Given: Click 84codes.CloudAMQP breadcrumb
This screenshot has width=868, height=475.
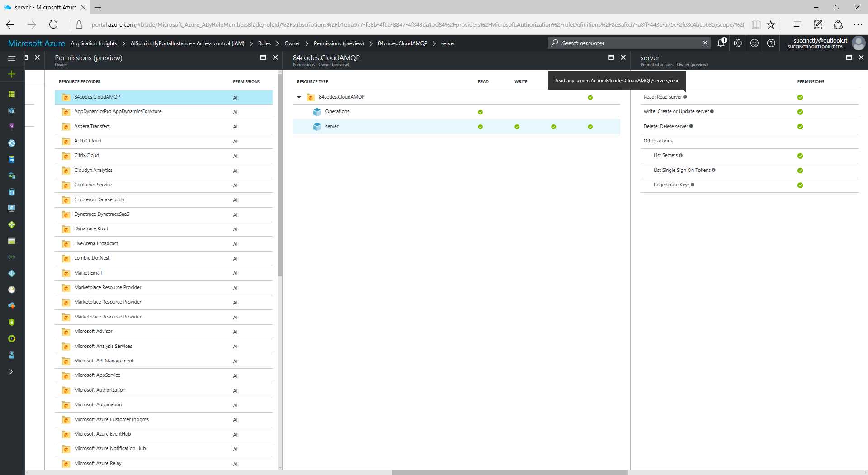Looking at the screenshot, I should point(402,43).
